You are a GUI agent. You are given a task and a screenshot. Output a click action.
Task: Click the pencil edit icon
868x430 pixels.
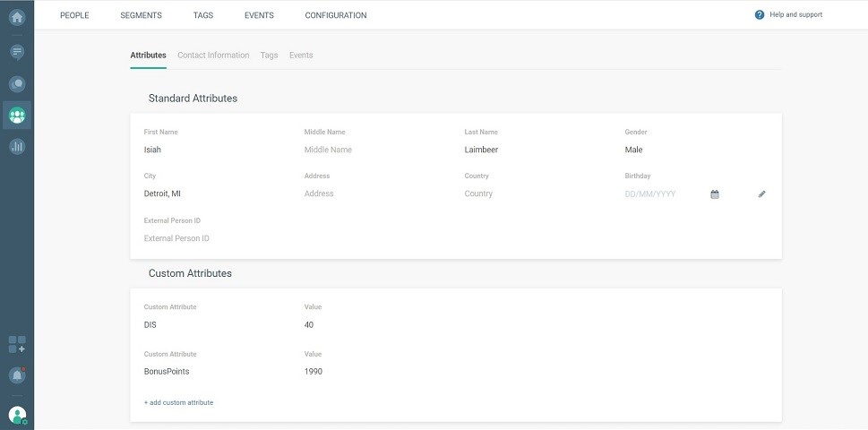[762, 194]
